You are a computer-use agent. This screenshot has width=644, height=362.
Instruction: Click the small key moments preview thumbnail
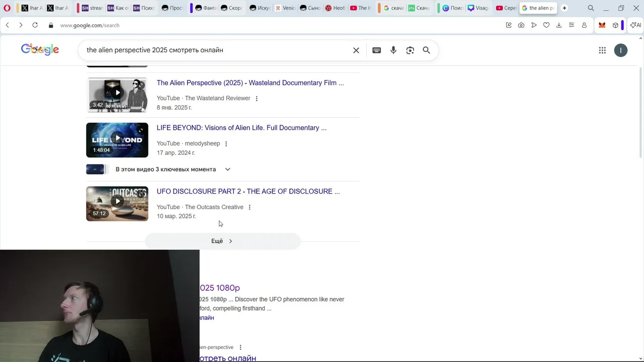(96, 169)
